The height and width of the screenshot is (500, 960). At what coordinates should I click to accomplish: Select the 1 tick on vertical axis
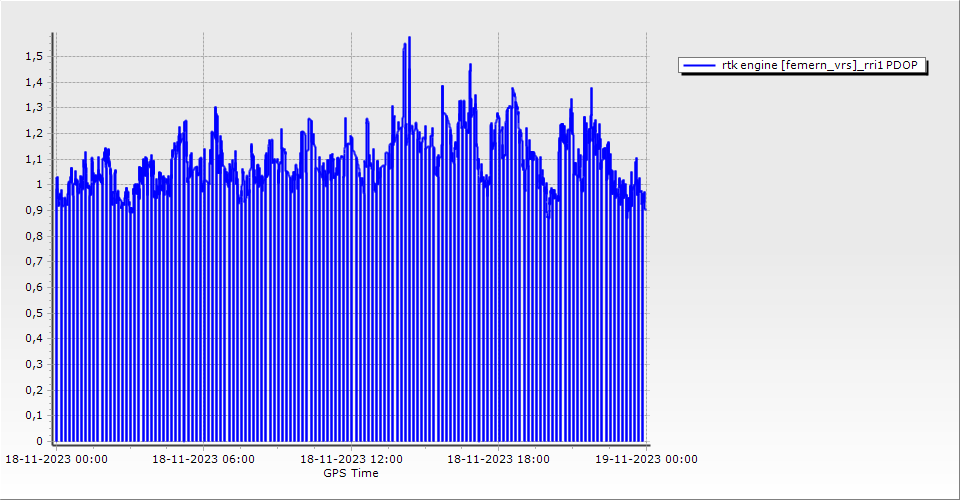[x=40, y=185]
